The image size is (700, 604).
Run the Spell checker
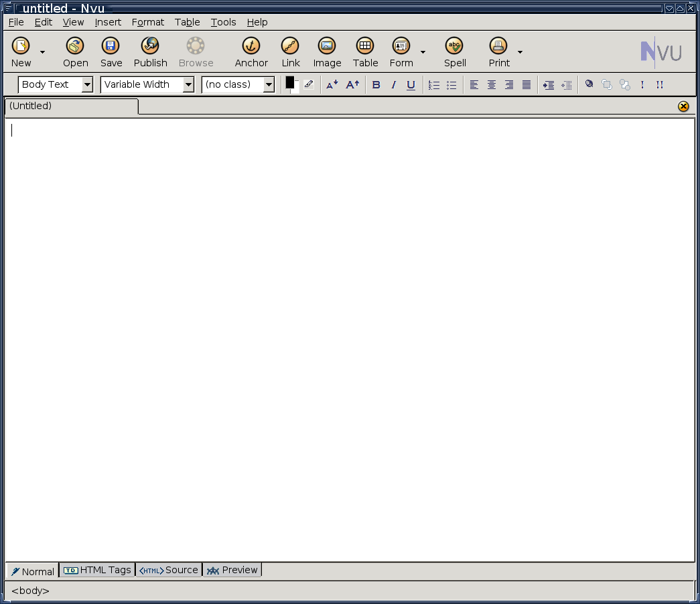(x=454, y=52)
